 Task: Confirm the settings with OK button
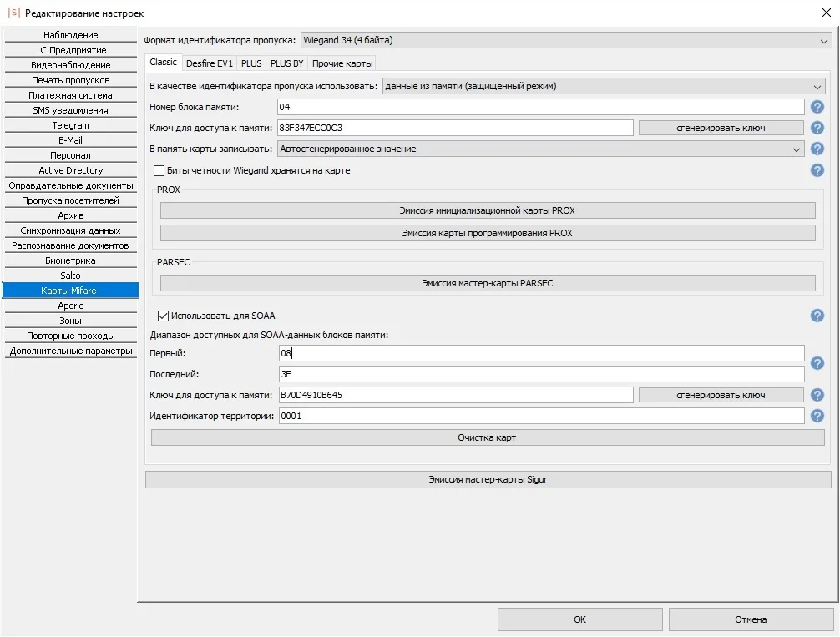tap(579, 619)
